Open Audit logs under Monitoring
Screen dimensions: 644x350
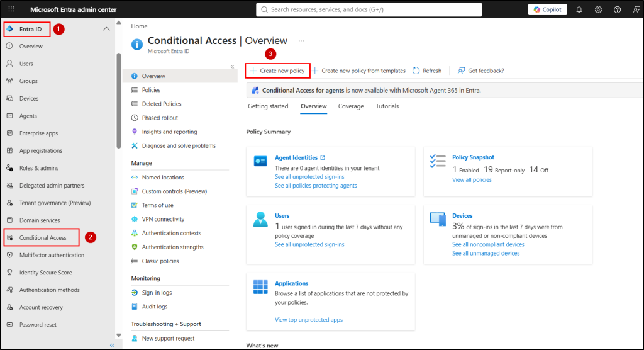click(x=155, y=307)
